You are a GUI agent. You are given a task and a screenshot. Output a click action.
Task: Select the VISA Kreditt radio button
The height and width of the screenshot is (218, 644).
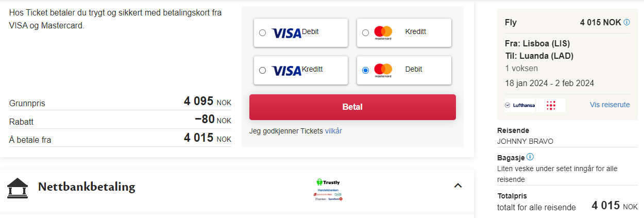pos(263,71)
